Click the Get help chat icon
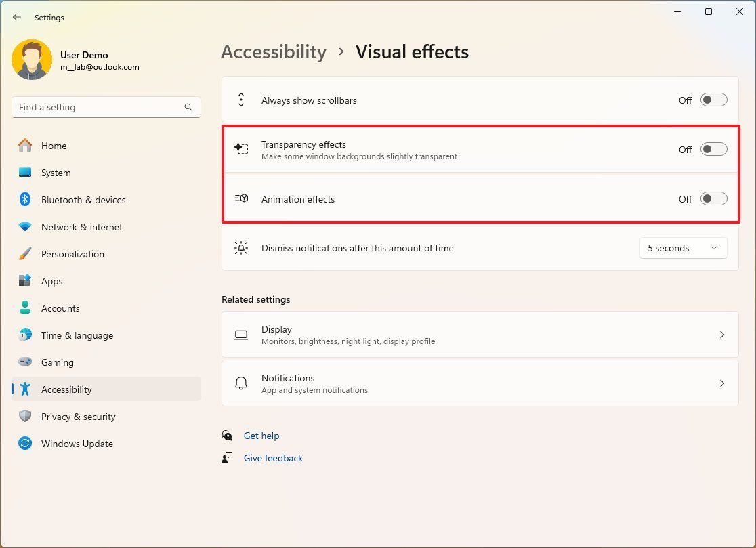Viewport: 756px width, 548px height. 227,436
